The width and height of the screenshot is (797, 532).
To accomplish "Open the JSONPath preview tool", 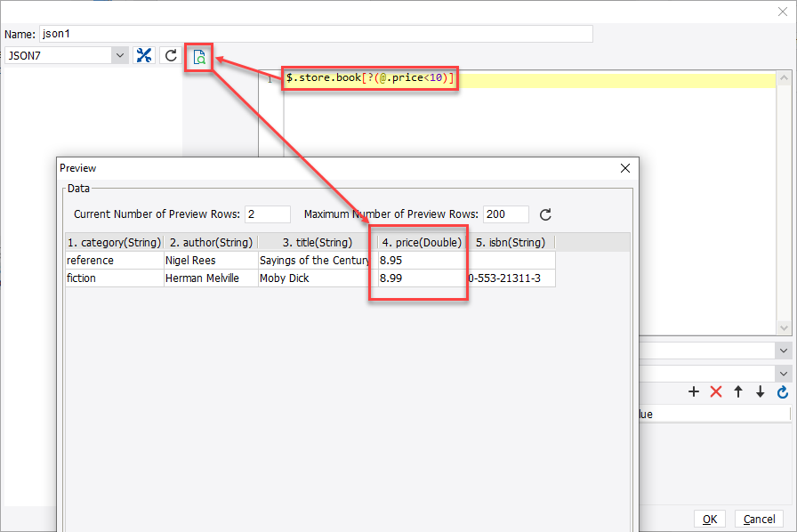I will (x=199, y=57).
